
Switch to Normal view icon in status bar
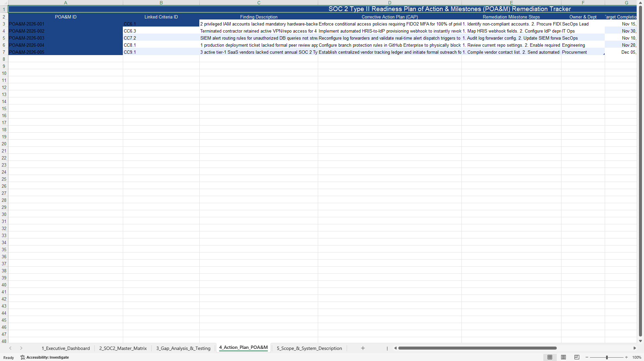[x=550, y=357]
